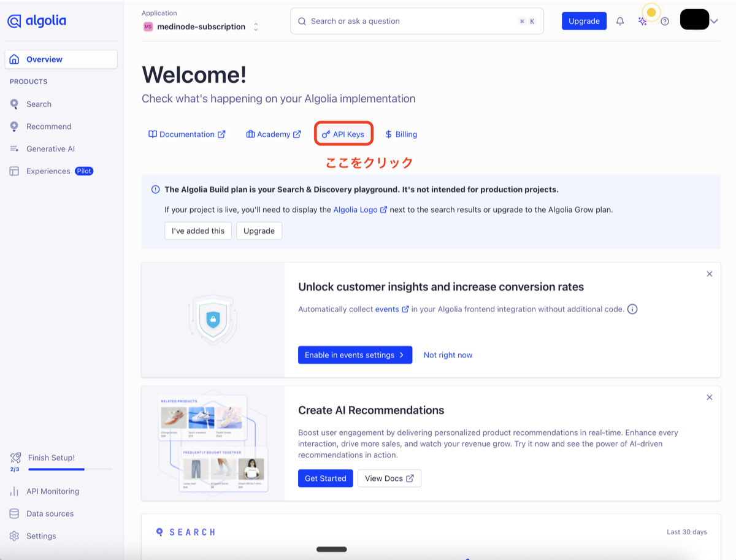This screenshot has width=736, height=560.
Task: Open the Billing link
Action: pos(401,134)
